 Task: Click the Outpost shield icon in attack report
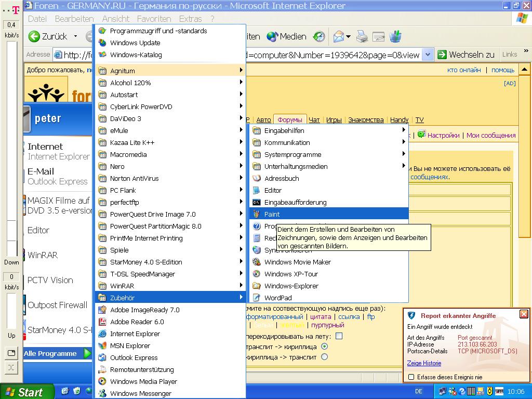[x=411, y=315]
